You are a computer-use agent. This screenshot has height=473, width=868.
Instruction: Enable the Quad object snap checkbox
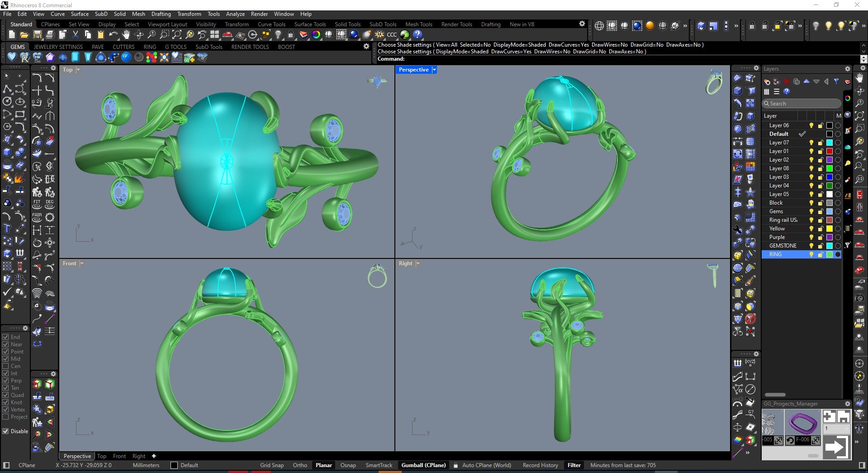pyautogui.click(x=6, y=395)
